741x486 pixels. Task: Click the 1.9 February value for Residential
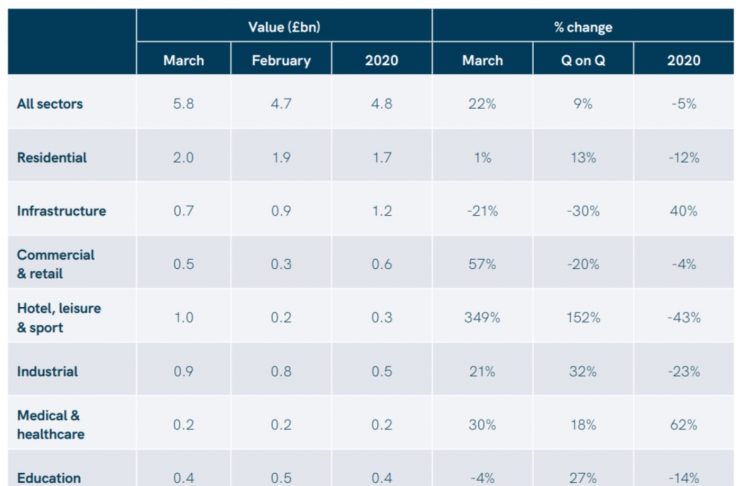(x=280, y=157)
